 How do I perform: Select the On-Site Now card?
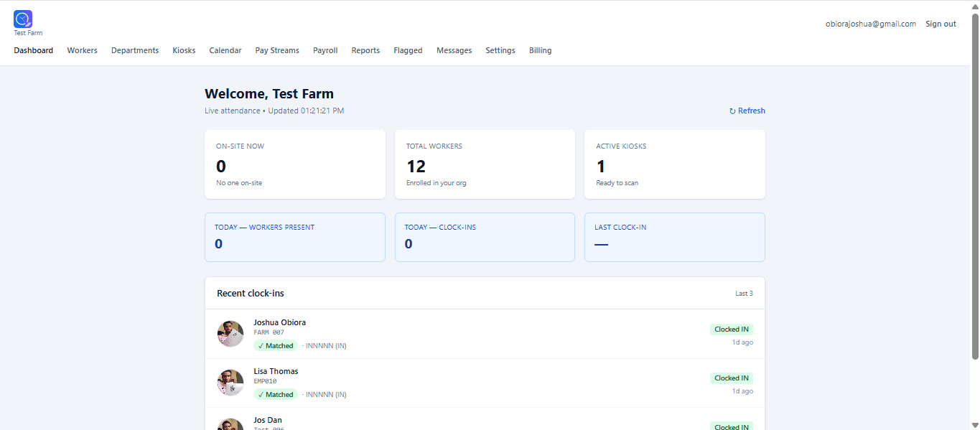coord(295,164)
